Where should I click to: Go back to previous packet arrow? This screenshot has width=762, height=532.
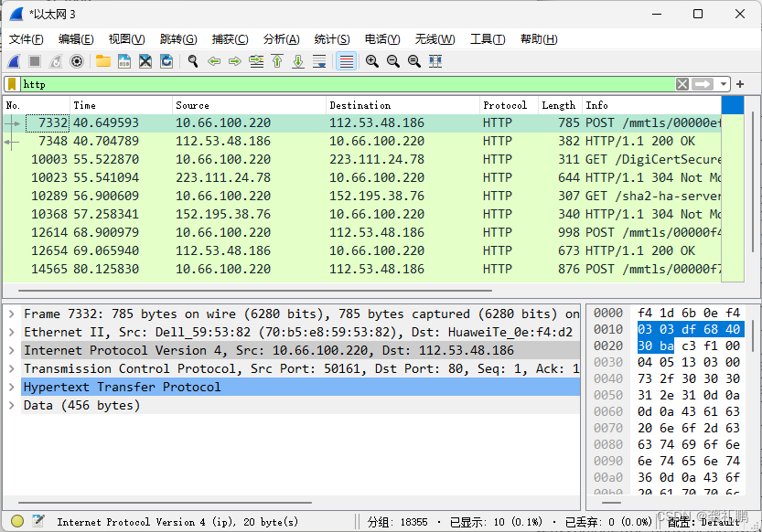214,61
